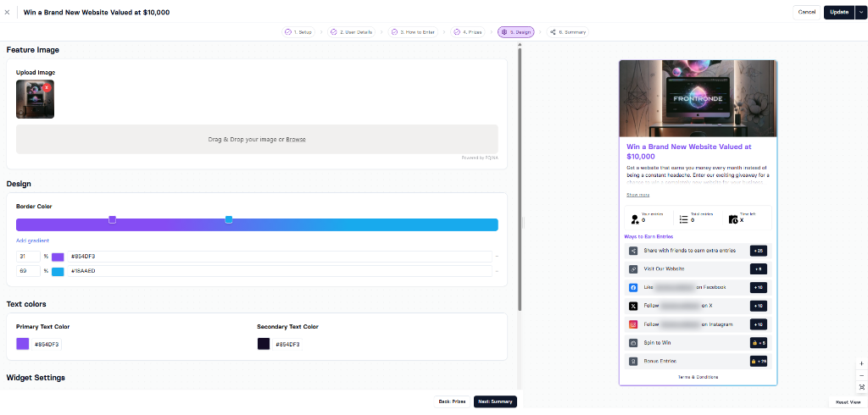Click the #854DF3 border color hex field
Image resolution: width=868 pixels, height=415 pixels.
280,257
